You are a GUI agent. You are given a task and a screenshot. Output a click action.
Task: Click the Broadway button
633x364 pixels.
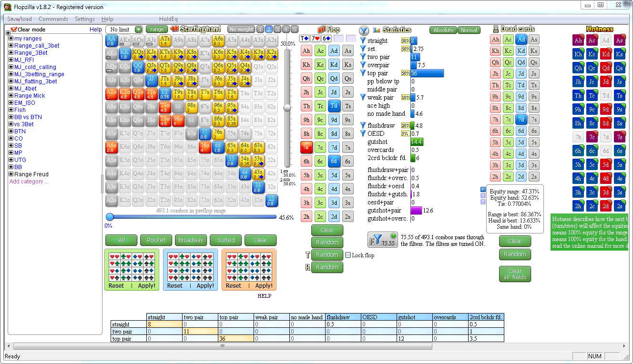coord(191,240)
